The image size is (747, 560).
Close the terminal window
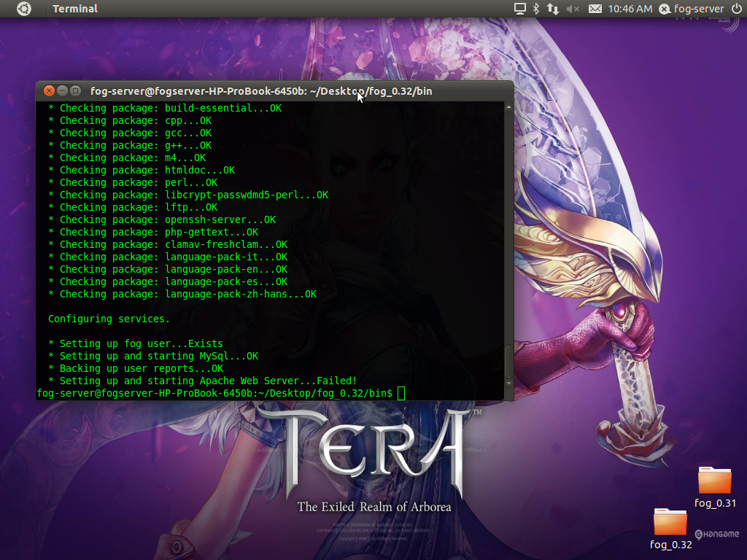(x=49, y=91)
